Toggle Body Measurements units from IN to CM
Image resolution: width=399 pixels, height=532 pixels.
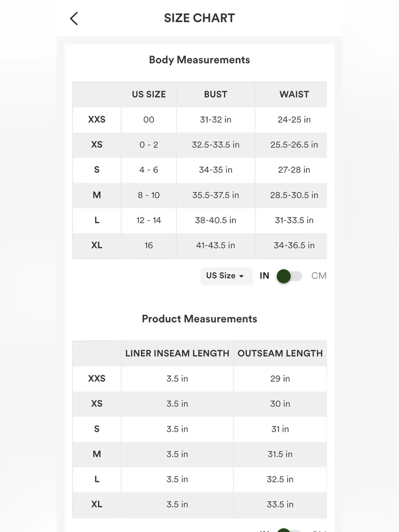(289, 276)
